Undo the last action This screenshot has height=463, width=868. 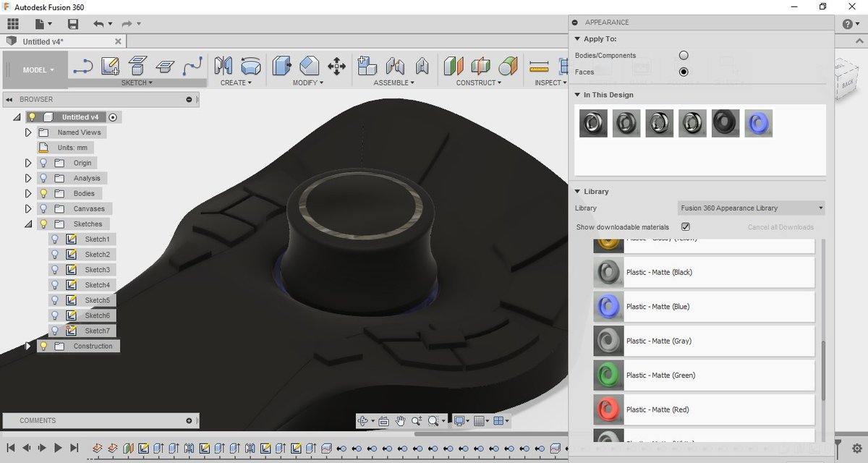point(99,24)
